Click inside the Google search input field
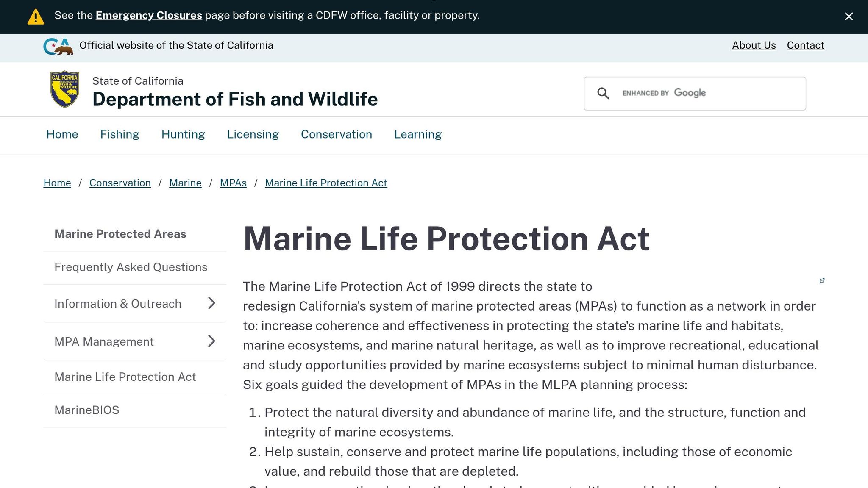 699,93
